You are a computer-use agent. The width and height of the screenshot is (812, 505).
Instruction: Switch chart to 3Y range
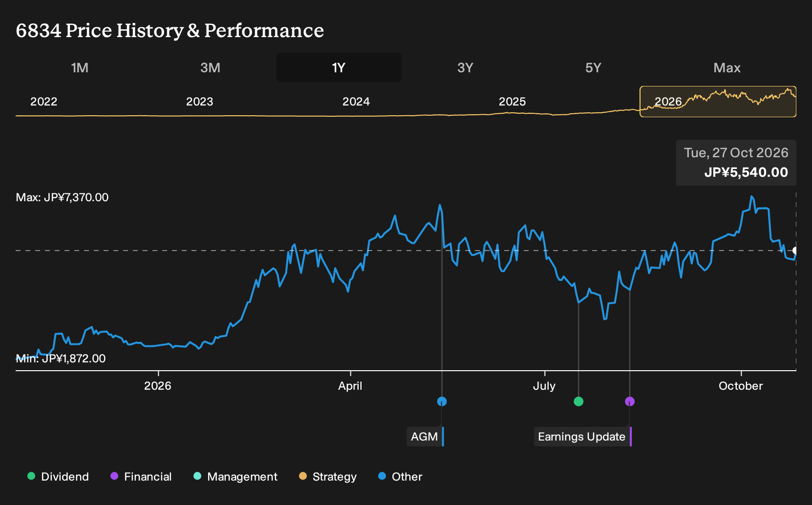(x=465, y=67)
